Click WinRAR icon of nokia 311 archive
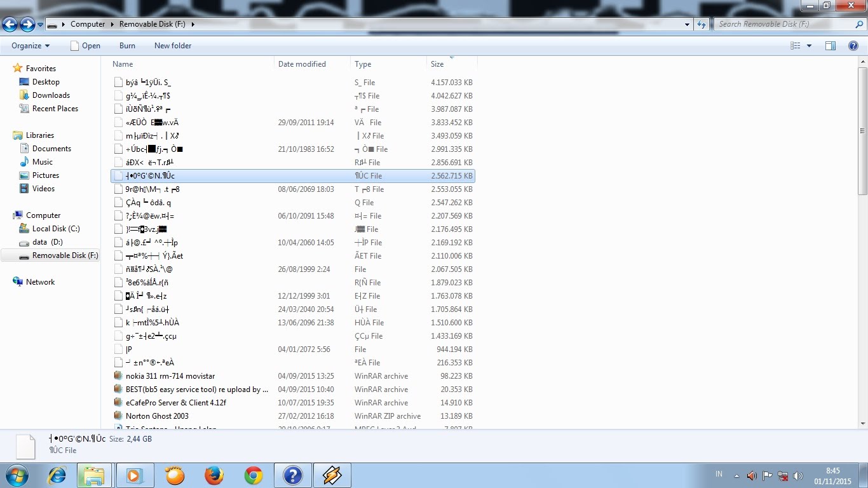Screen dimensions: 868x488 click(x=118, y=376)
